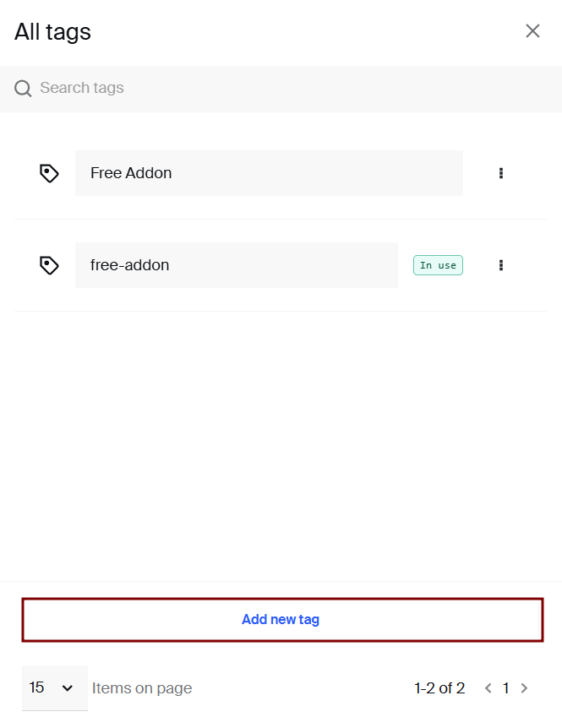Viewport: 562px width, 728px height.
Task: Close the All tags panel
Action: click(x=532, y=31)
